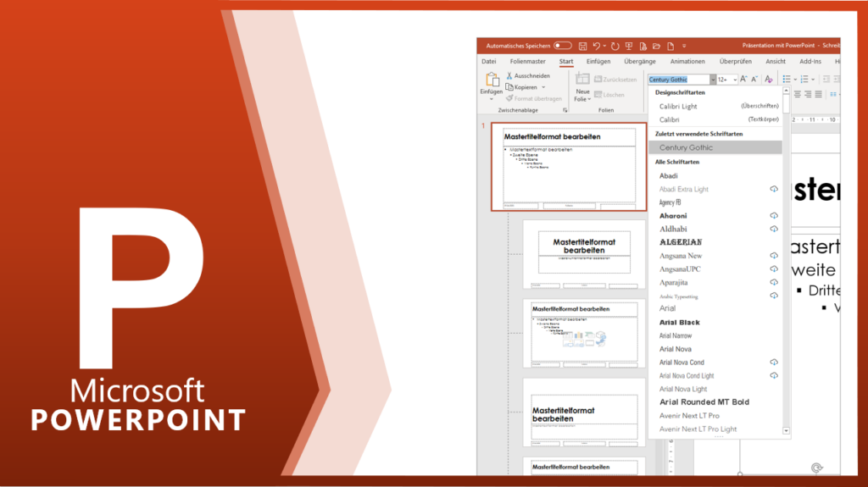Open the Neue Folie dropdown

[x=582, y=99]
